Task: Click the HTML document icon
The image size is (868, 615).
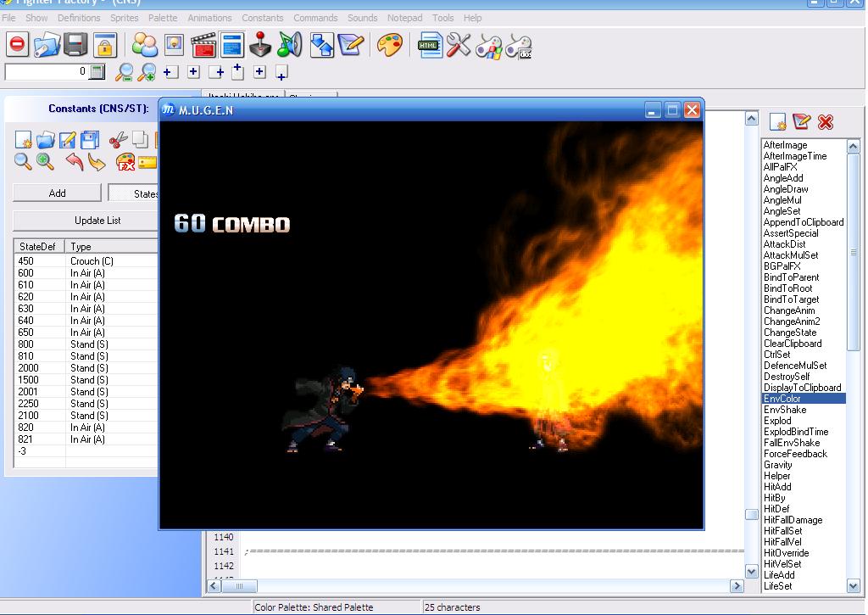Action: click(x=430, y=45)
